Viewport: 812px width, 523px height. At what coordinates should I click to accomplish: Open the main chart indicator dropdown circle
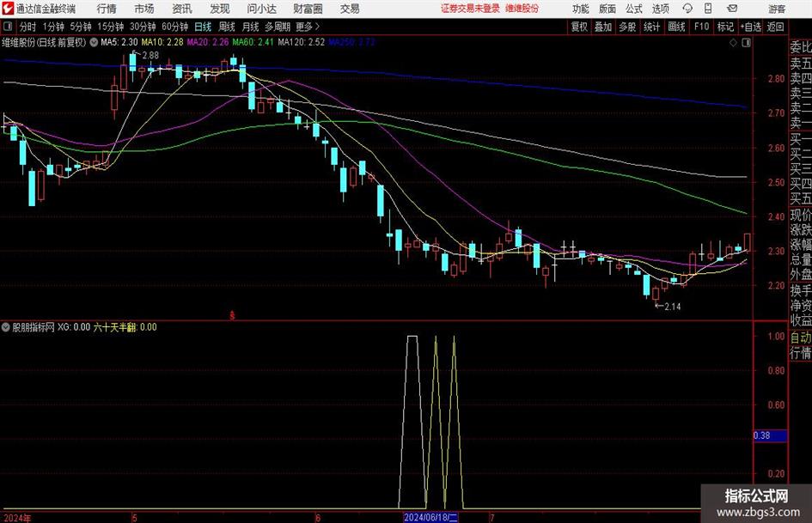94,42
